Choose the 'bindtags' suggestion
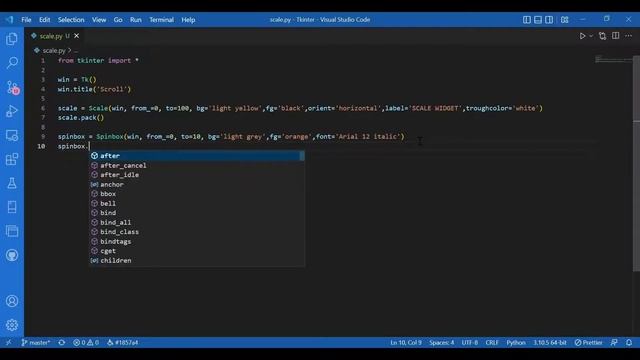Viewport: 640px width, 360px height. point(197,242)
